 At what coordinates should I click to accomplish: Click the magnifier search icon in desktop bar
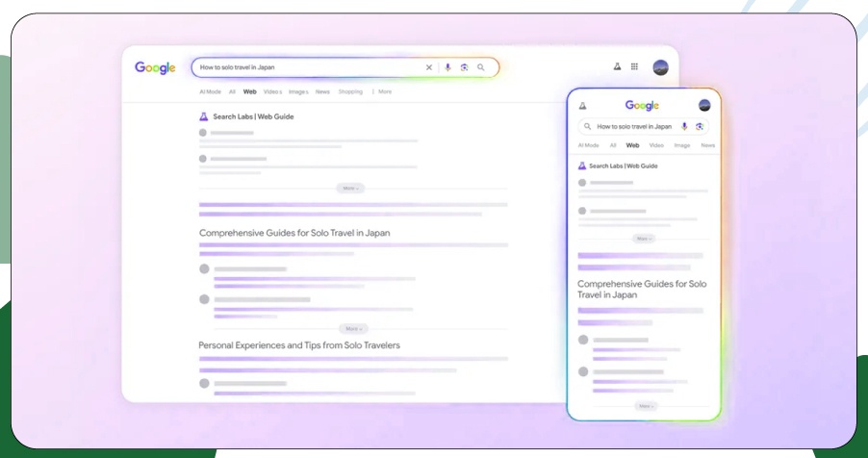click(480, 67)
